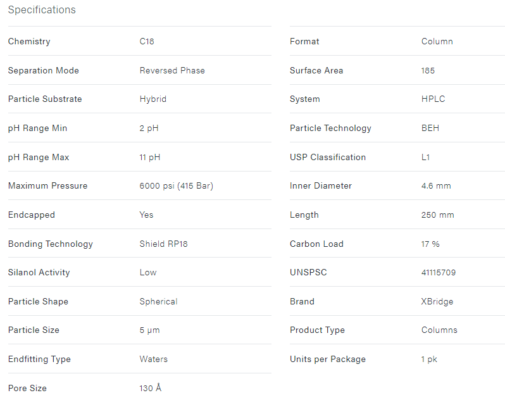Select the Format Column value

tap(437, 42)
